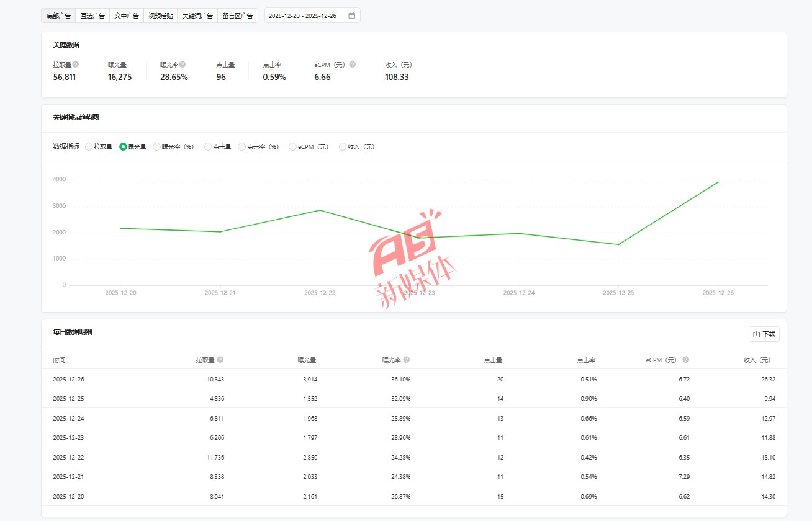Select the 曝光率（%） metric radio button
The image size is (812, 521).
(x=156, y=147)
